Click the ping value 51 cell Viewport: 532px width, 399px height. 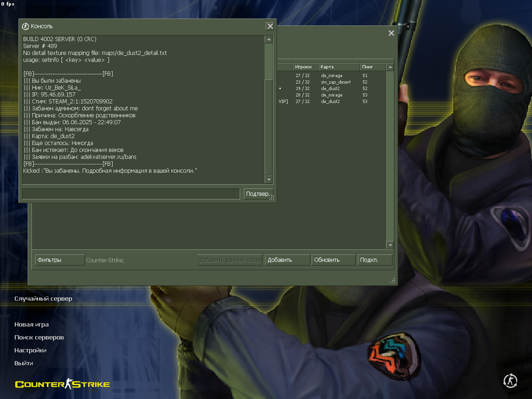[365, 76]
